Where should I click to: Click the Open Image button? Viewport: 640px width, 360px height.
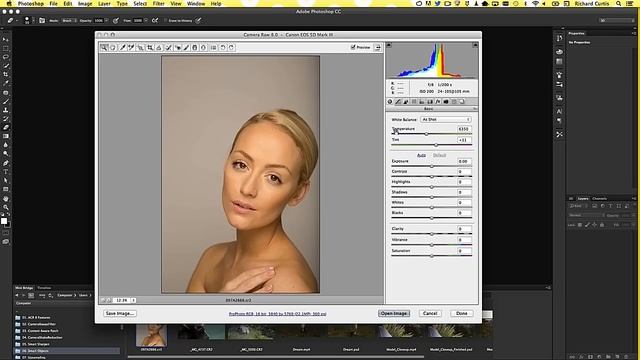[x=394, y=313]
